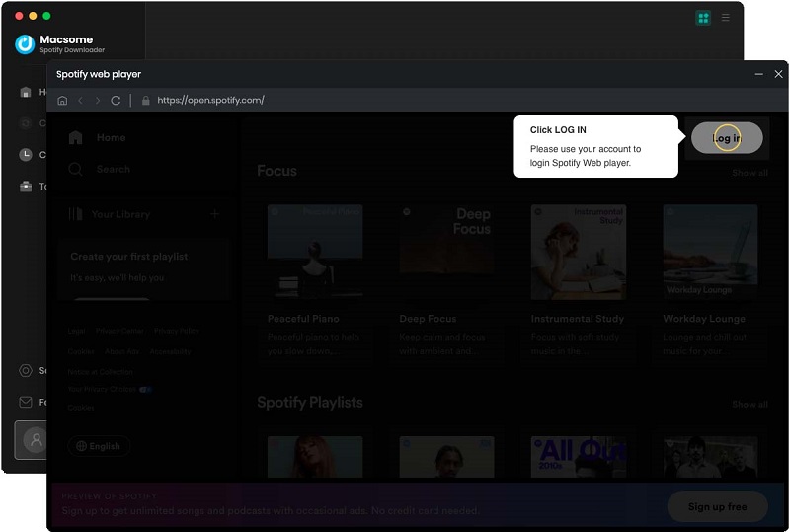This screenshot has height=532, width=790.
Task: Click the Instrumental Study title text
Action: (x=578, y=319)
